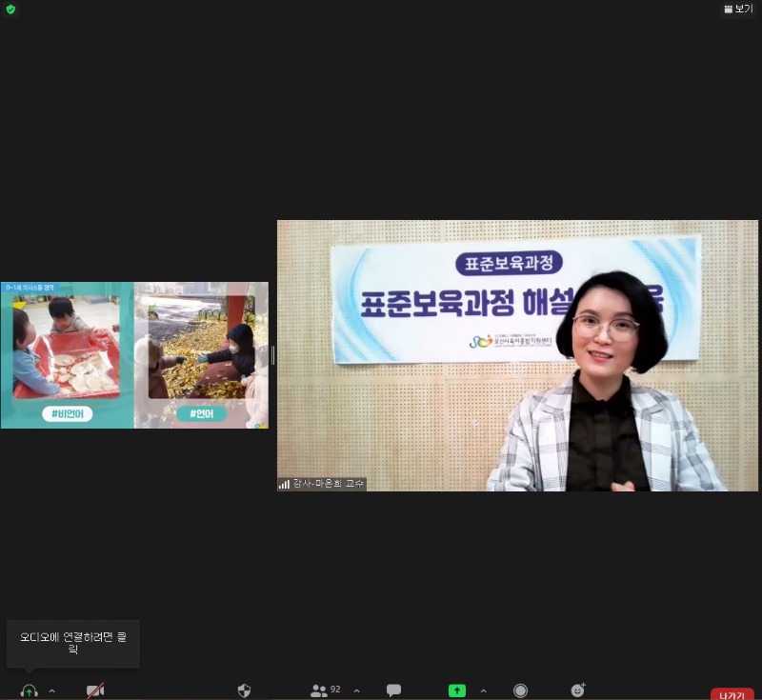Open the Security shield menu
762x700 pixels.
click(x=244, y=690)
